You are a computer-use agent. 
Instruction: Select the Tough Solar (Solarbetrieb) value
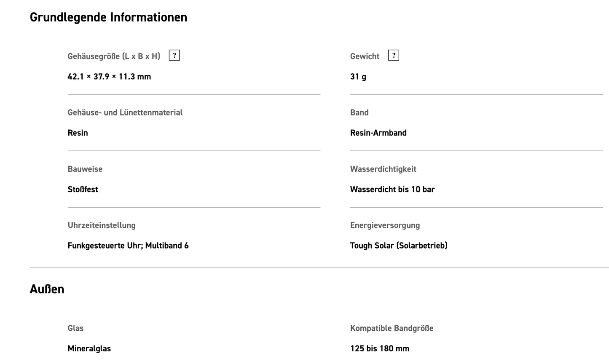pyautogui.click(x=398, y=245)
